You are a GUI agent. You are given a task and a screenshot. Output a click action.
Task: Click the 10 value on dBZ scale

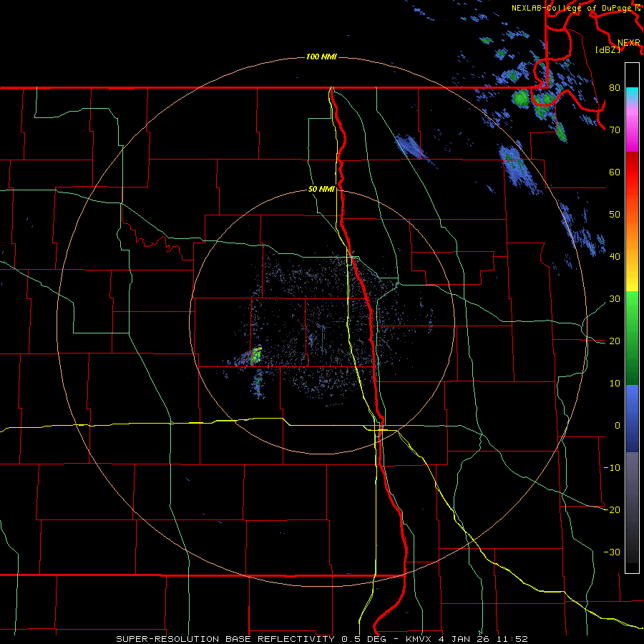pyautogui.click(x=615, y=384)
